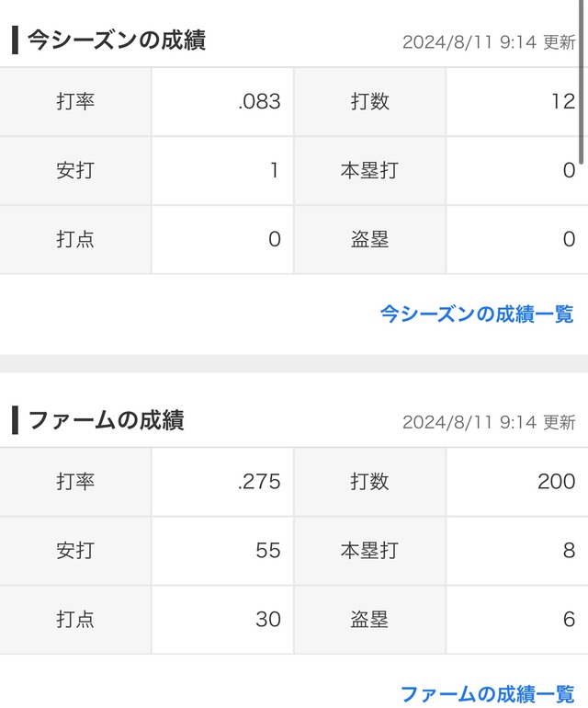588x708 pixels.
Task: Click the season 盗塁 label cell
Action: pyautogui.click(x=369, y=239)
